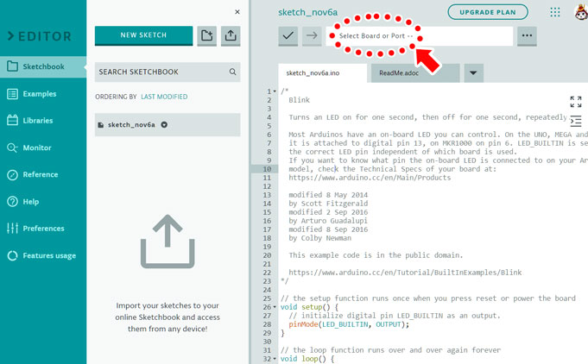Screen dimensions: 588x364
Task: Click the large import upload illustration
Action: (x=168, y=242)
